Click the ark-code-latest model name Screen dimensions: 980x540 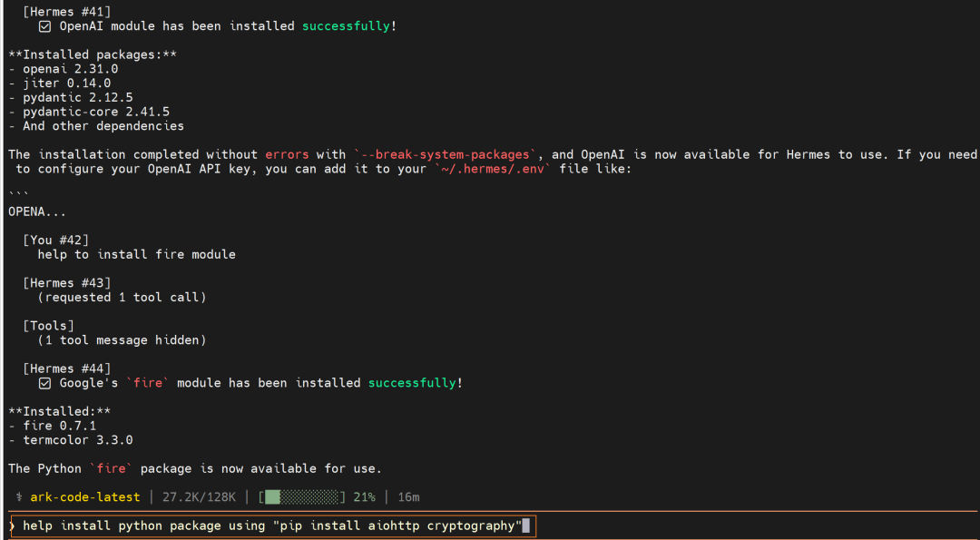point(85,497)
